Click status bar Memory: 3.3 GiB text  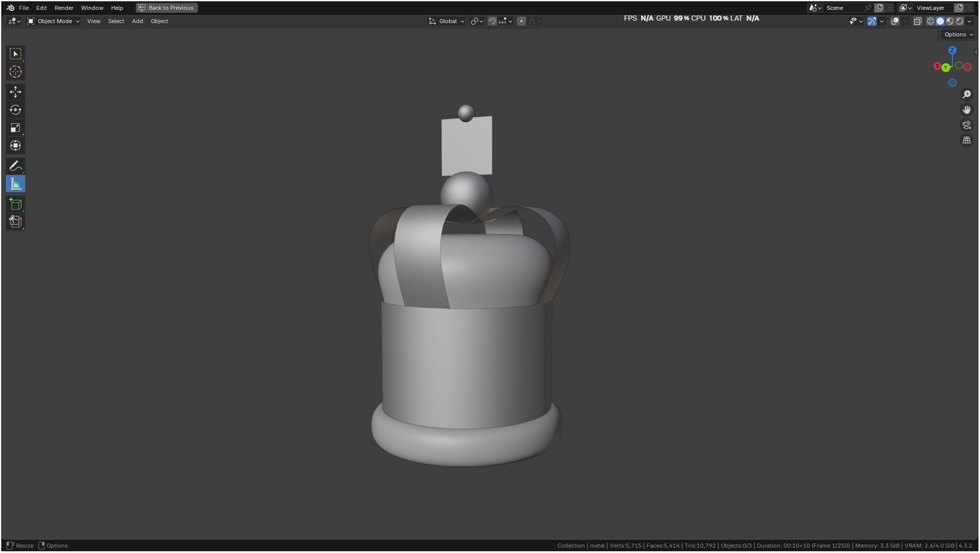point(877,545)
